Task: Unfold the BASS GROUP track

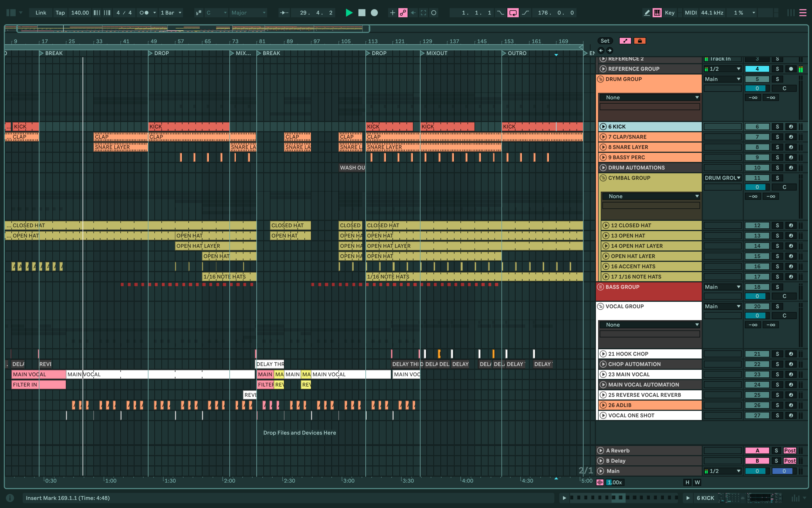Action: [601, 287]
